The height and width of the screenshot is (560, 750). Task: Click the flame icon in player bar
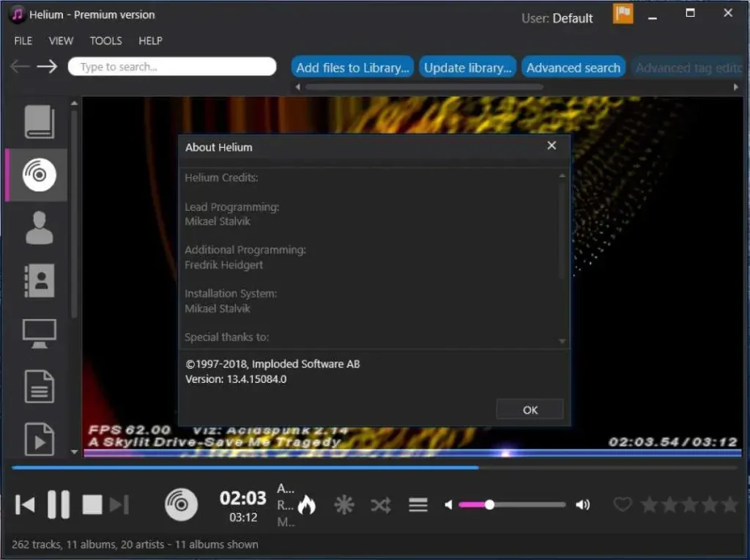(x=307, y=504)
